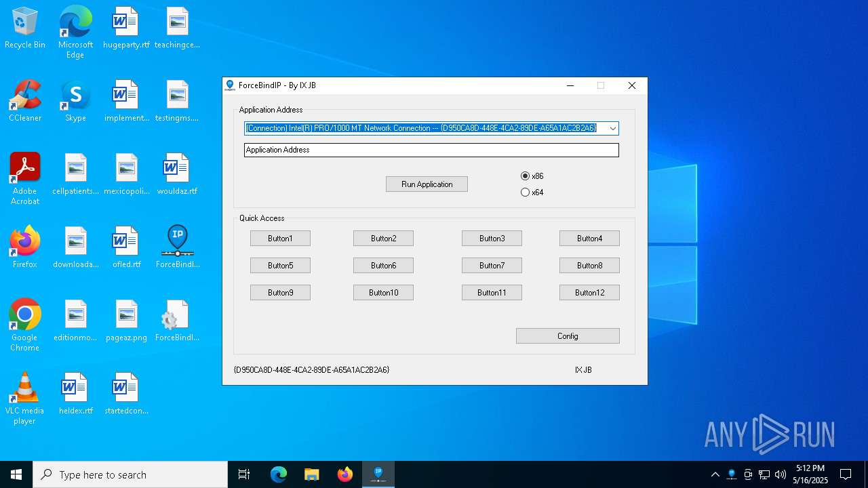Image resolution: width=868 pixels, height=488 pixels.
Task: Select the x64 architecture option
Action: click(x=532, y=192)
